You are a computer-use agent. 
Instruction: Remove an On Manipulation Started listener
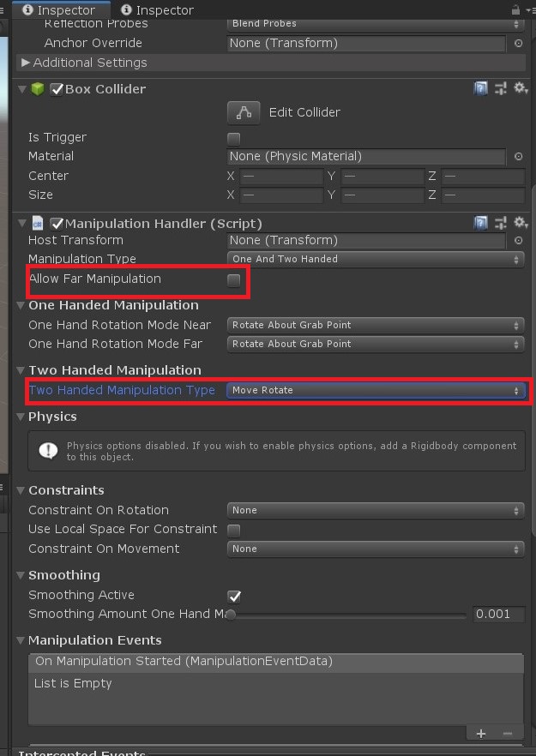(x=507, y=734)
